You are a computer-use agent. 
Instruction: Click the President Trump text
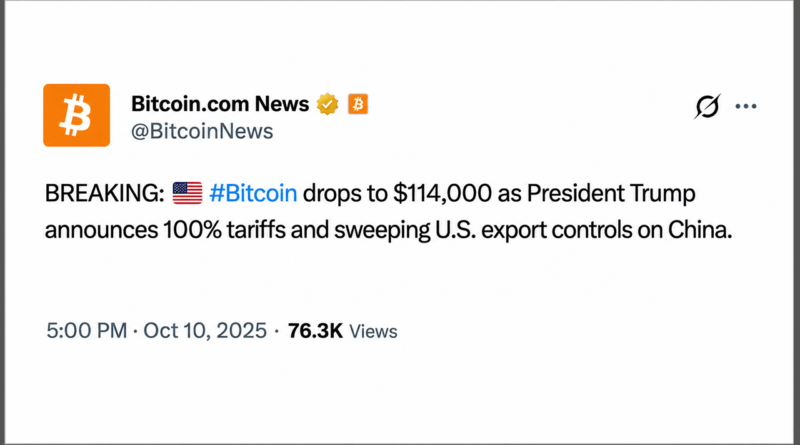[611, 193]
